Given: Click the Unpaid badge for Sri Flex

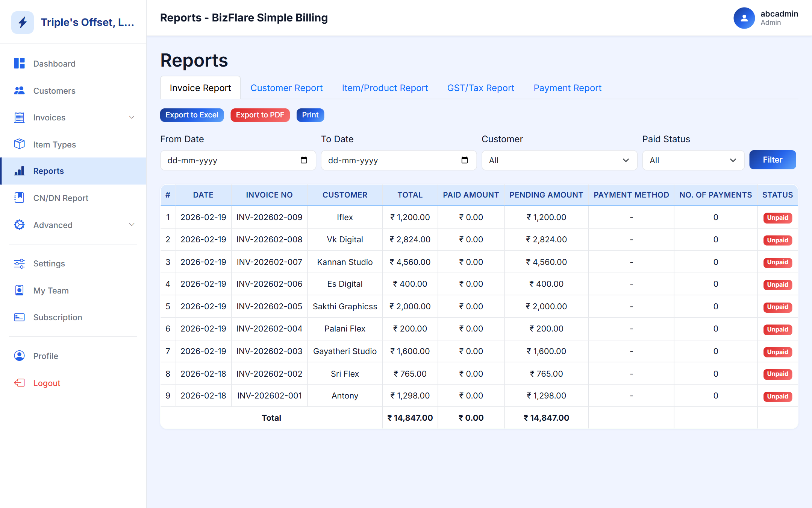Looking at the screenshot, I should (777, 374).
